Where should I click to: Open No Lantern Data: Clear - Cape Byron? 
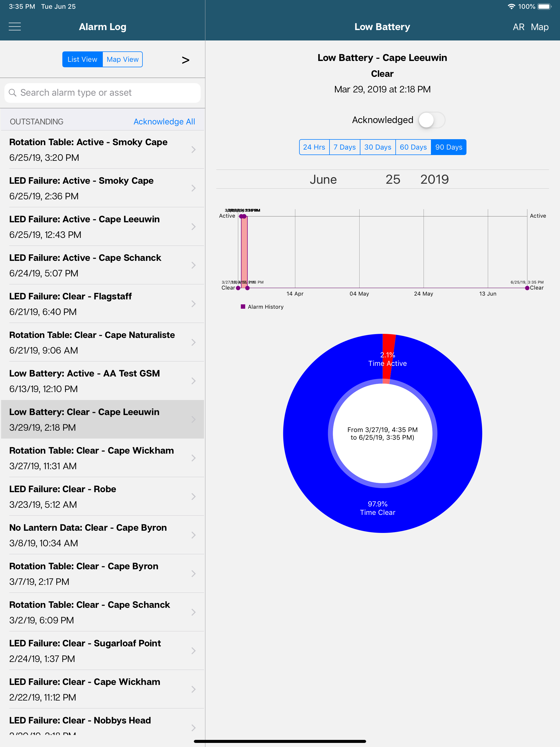[103, 535]
